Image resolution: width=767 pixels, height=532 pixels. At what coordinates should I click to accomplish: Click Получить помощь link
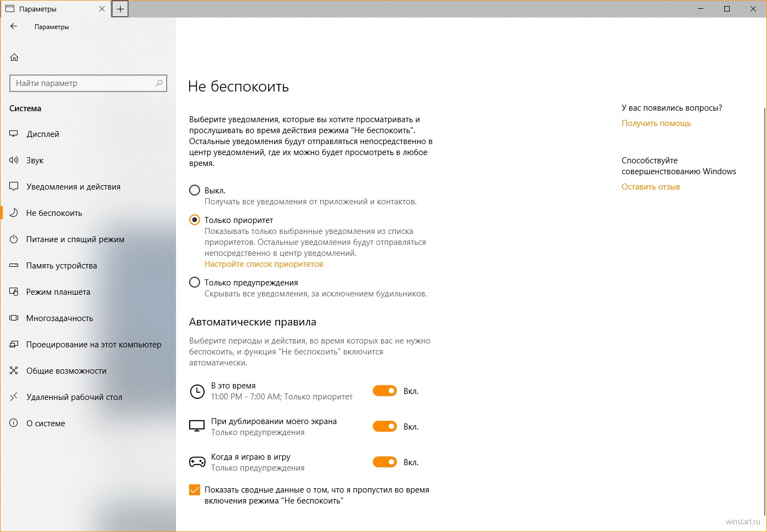[656, 123]
